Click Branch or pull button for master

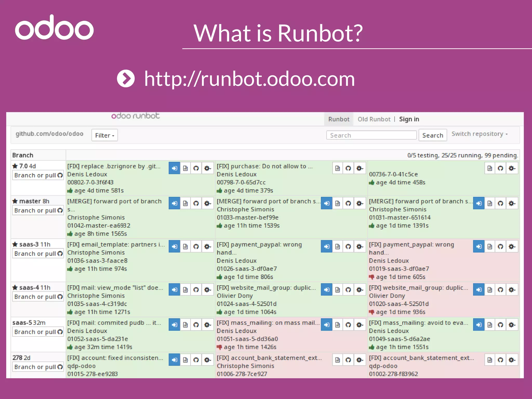point(38,210)
